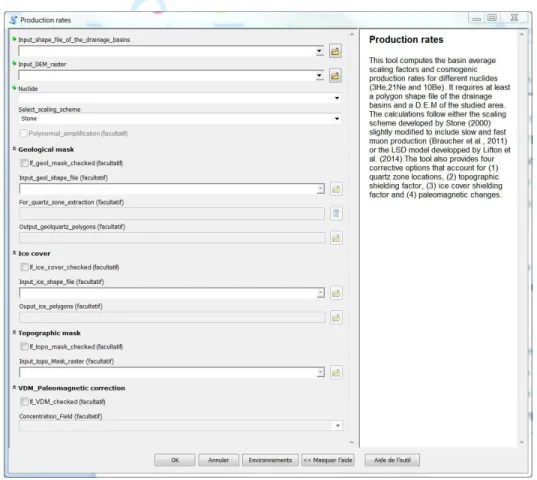
Task: Open the For_quartz_zone_extraction query builder icon
Action: (336, 213)
